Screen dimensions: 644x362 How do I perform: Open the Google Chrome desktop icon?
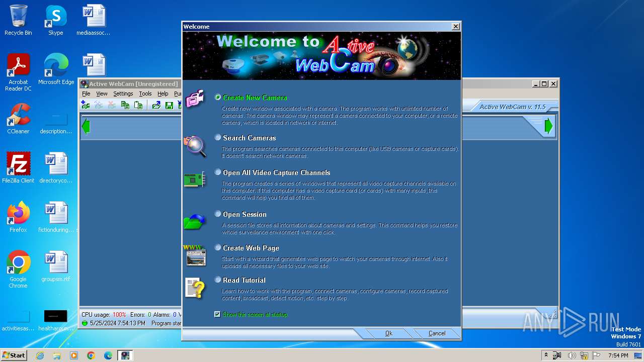tap(18, 269)
